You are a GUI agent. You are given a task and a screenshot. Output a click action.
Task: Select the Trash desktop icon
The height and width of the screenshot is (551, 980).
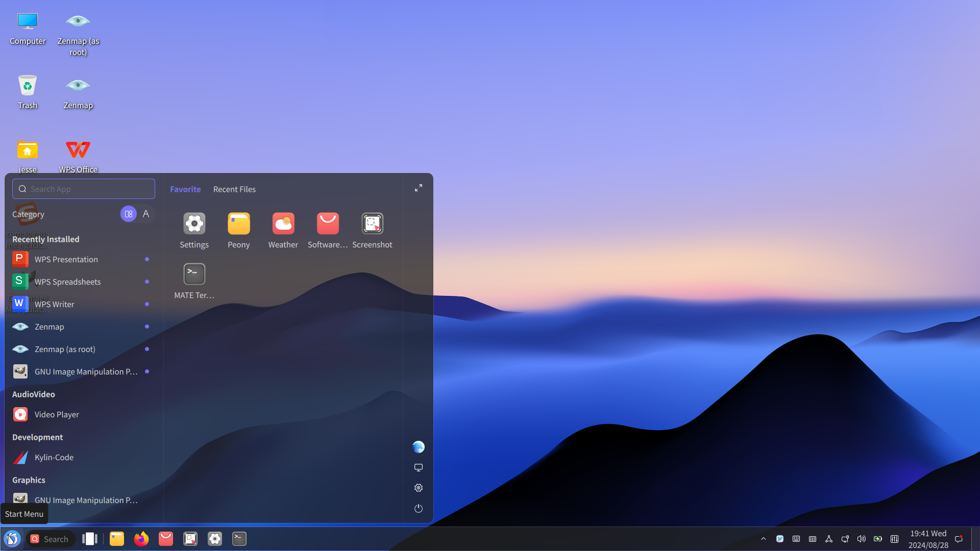(28, 92)
